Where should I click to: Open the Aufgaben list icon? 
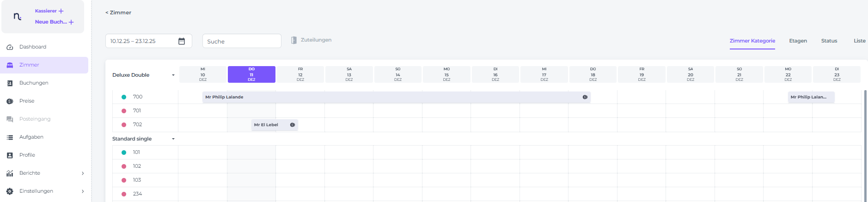(10, 137)
